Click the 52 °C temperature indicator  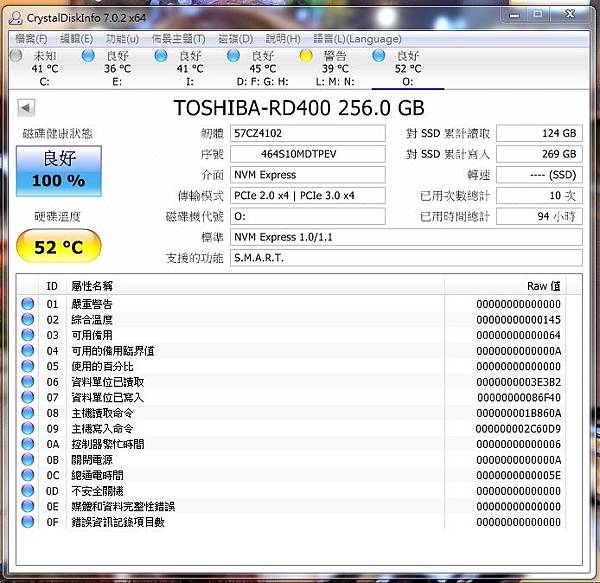click(x=59, y=246)
